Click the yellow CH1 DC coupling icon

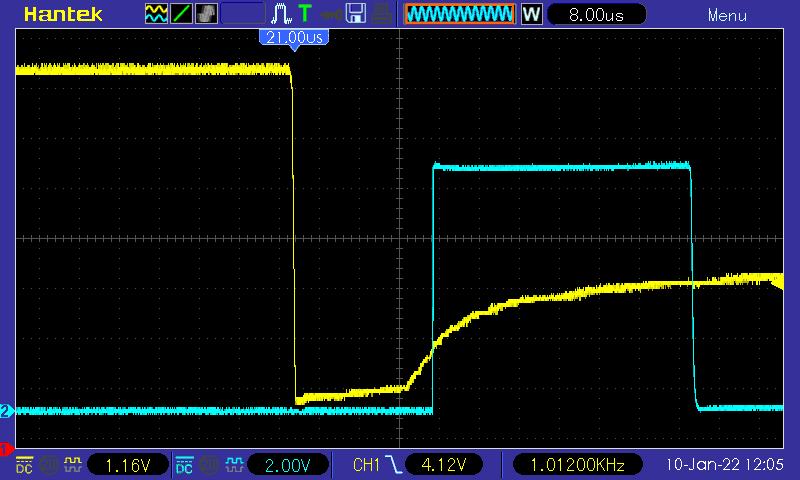click(24, 465)
